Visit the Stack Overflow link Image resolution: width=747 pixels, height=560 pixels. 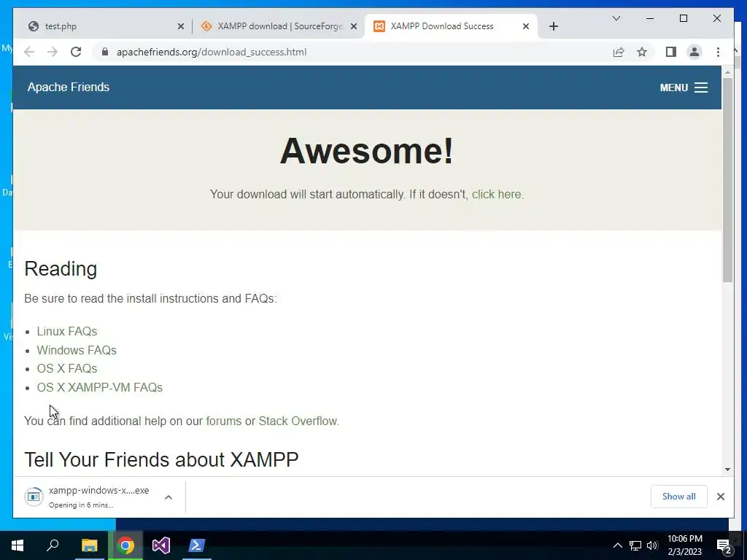298,421
